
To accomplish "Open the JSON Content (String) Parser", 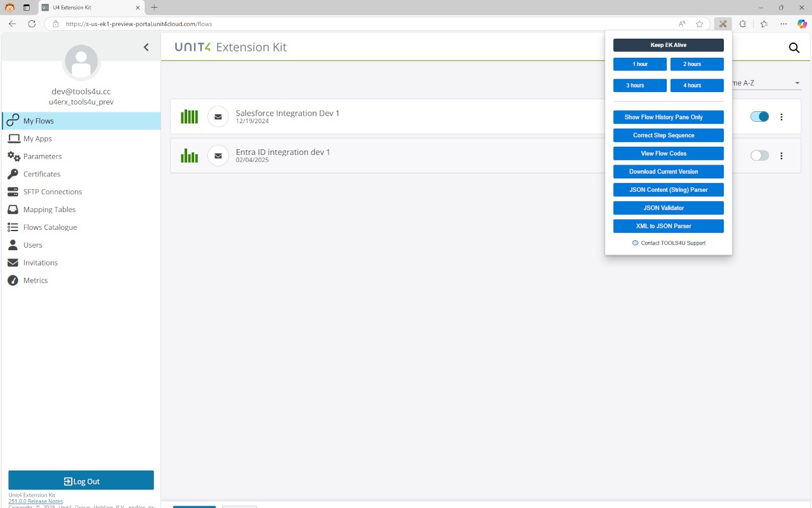I will pyautogui.click(x=669, y=189).
